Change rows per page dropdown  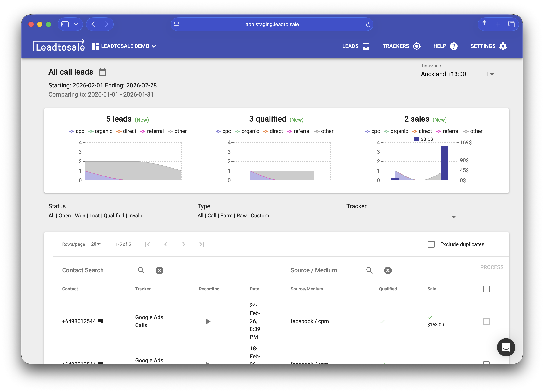[96, 244]
